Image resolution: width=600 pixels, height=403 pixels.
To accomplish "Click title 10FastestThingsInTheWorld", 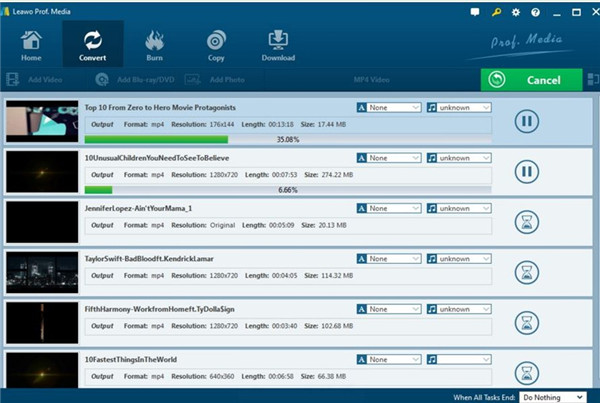I will (130, 359).
